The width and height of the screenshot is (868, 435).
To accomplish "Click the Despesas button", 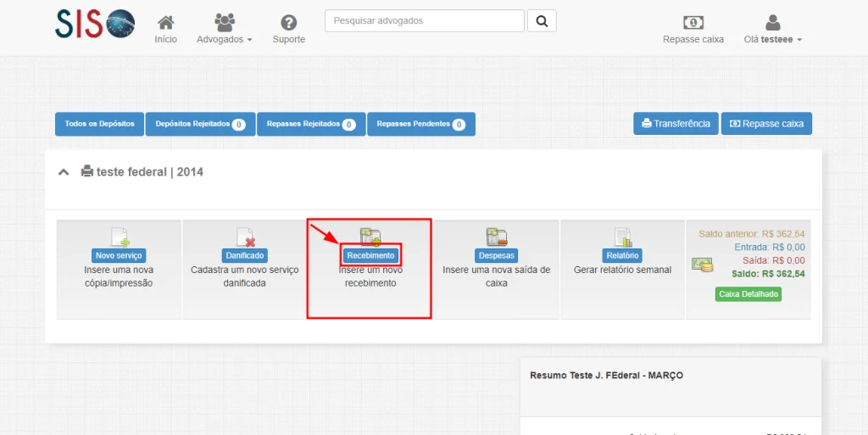I will point(497,256).
